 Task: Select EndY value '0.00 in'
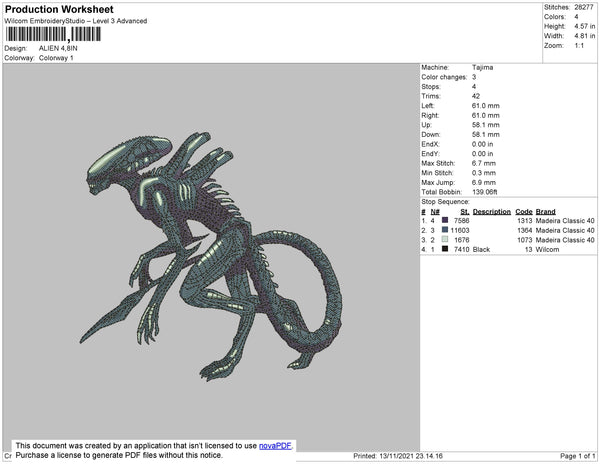pos(483,153)
